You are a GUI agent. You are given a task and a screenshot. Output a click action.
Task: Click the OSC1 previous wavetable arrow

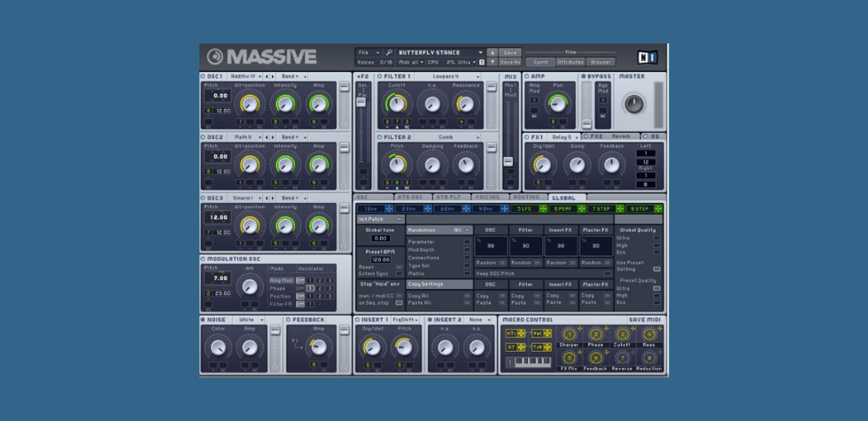(x=267, y=76)
